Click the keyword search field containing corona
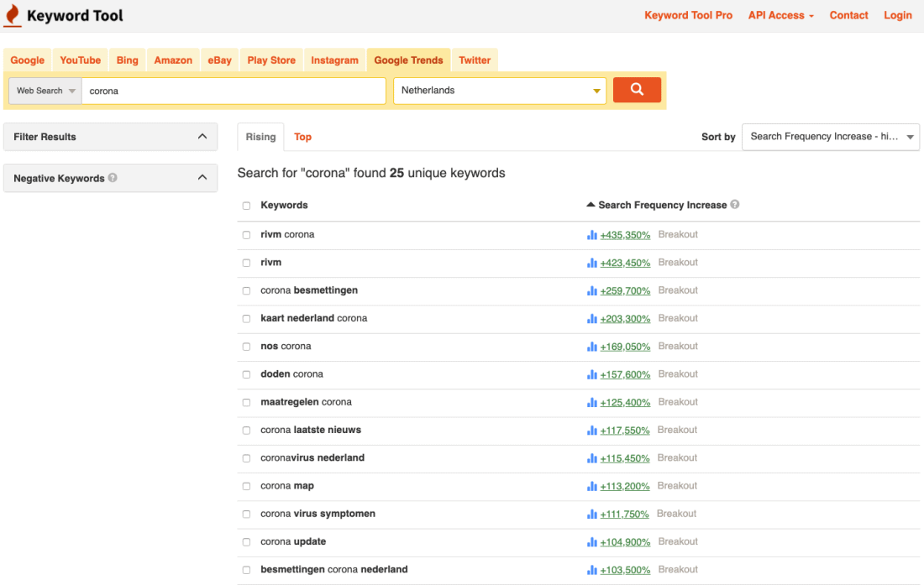924x585 pixels. (234, 91)
